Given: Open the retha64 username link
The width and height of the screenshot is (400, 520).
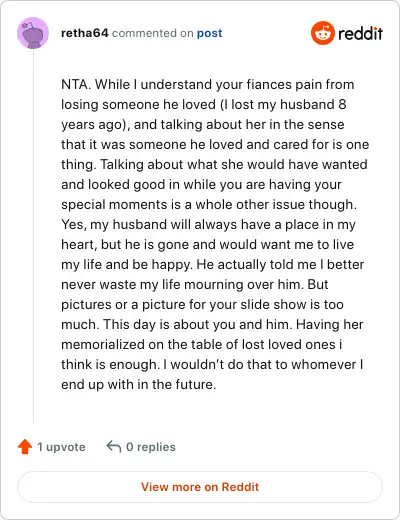Looking at the screenshot, I should coord(85,33).
